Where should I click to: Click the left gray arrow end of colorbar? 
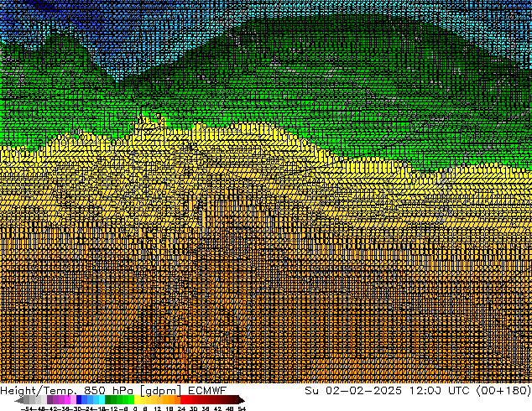19,400
